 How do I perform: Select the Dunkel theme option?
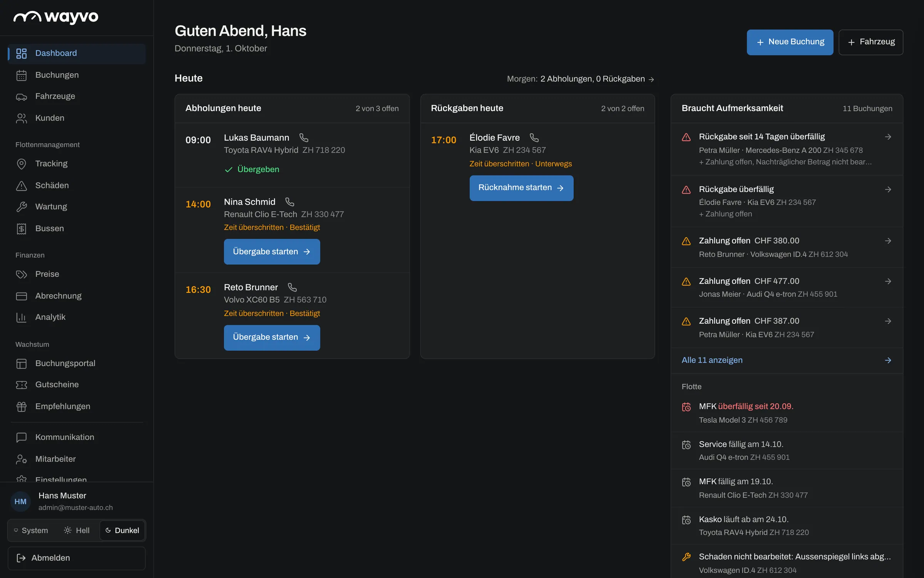click(122, 531)
